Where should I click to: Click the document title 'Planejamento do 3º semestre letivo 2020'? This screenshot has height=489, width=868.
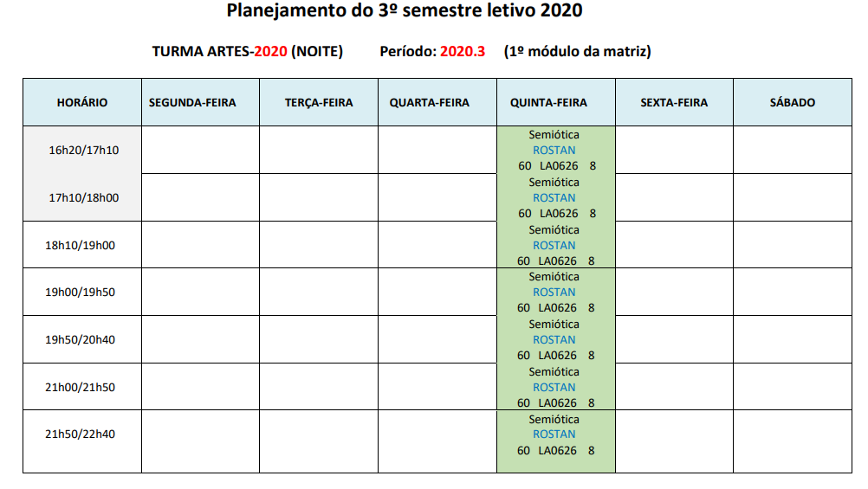405,11
